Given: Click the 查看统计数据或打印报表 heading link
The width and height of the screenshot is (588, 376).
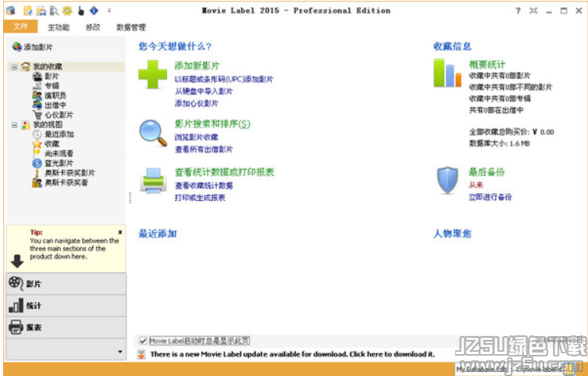Looking at the screenshot, I should click(x=224, y=172).
